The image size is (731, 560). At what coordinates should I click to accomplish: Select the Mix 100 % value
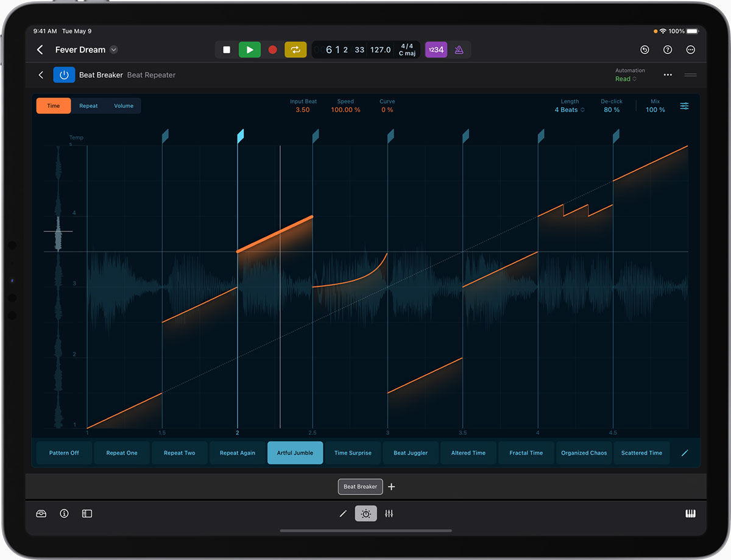[655, 110]
